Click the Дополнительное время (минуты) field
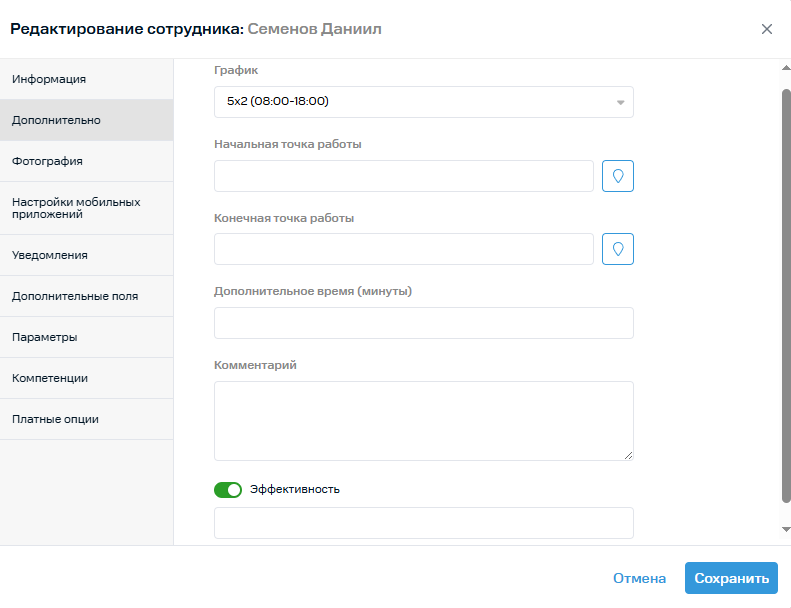Viewport: 791px width, 608px height. tap(423, 323)
